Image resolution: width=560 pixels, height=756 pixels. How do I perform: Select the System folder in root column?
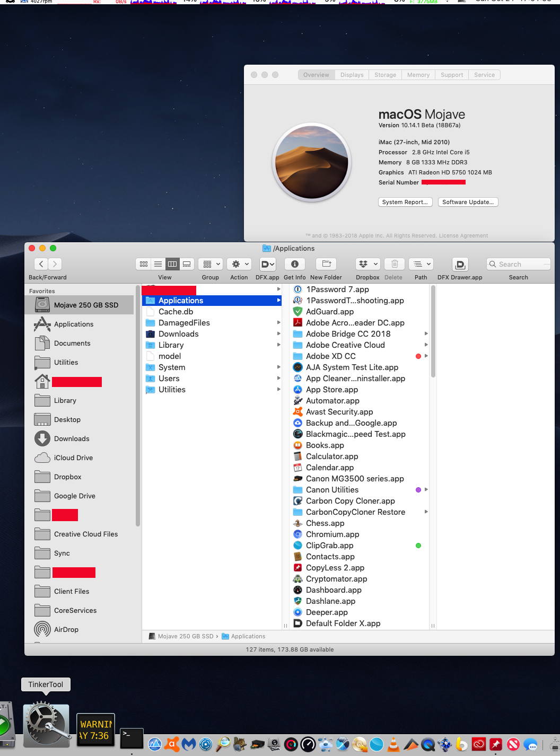172,367
